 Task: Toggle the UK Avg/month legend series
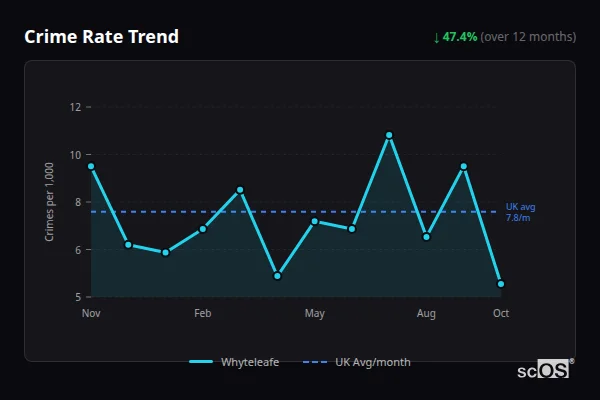pos(356,362)
